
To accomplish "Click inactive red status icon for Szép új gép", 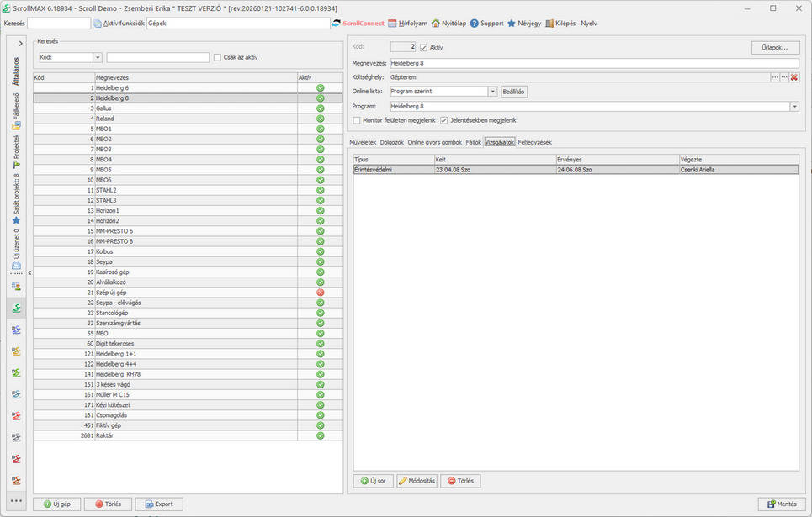I will pyautogui.click(x=320, y=293).
